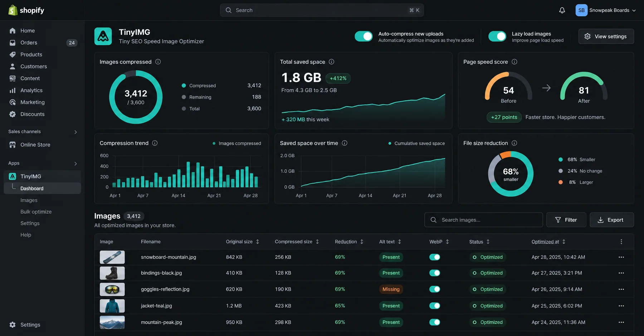Screen dimensions: 644x336
Task: Click the Home icon in sidebar
Action: click(13, 31)
